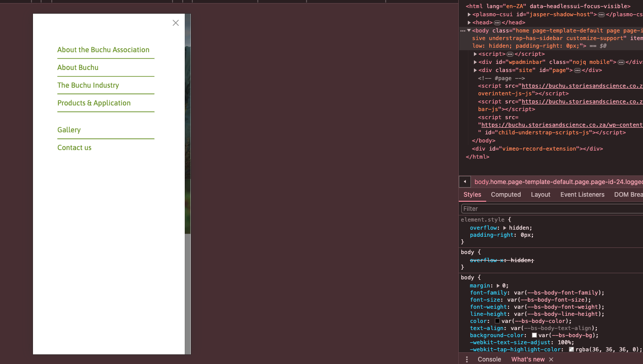Image resolution: width=643 pixels, height=364 pixels.
Task: Click ellipsis badge in site page div
Action: tap(577, 70)
